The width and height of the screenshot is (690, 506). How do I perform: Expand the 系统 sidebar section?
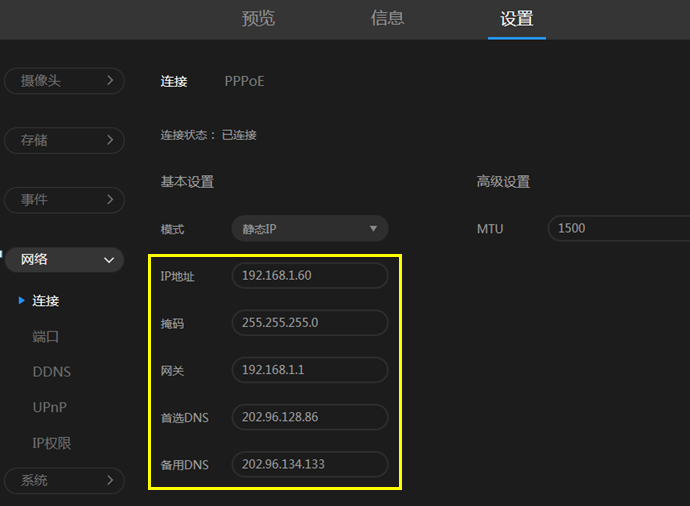pyautogui.click(x=64, y=480)
